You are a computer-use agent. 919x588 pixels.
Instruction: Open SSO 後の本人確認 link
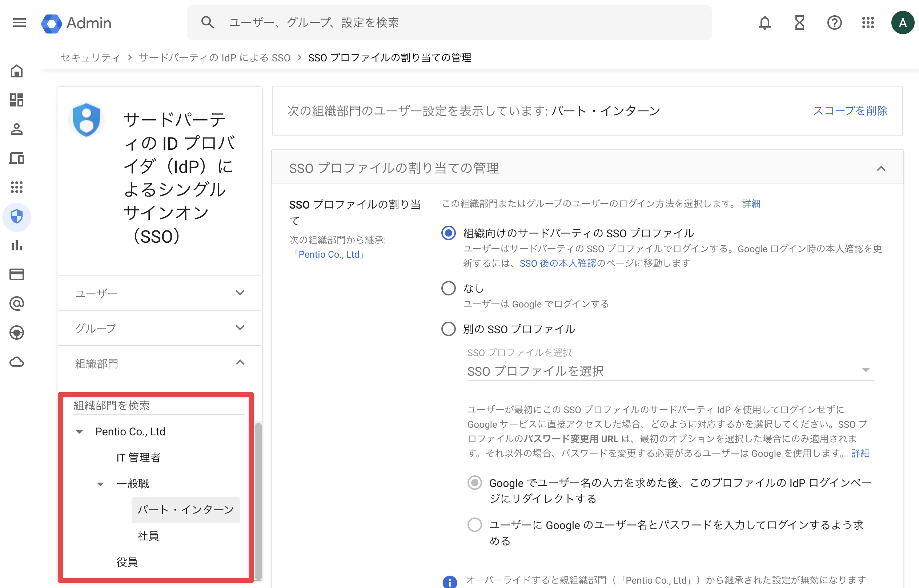pyautogui.click(x=558, y=263)
